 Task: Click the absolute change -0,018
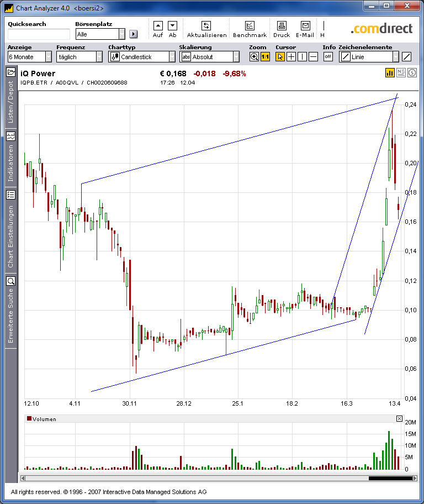[x=205, y=73]
